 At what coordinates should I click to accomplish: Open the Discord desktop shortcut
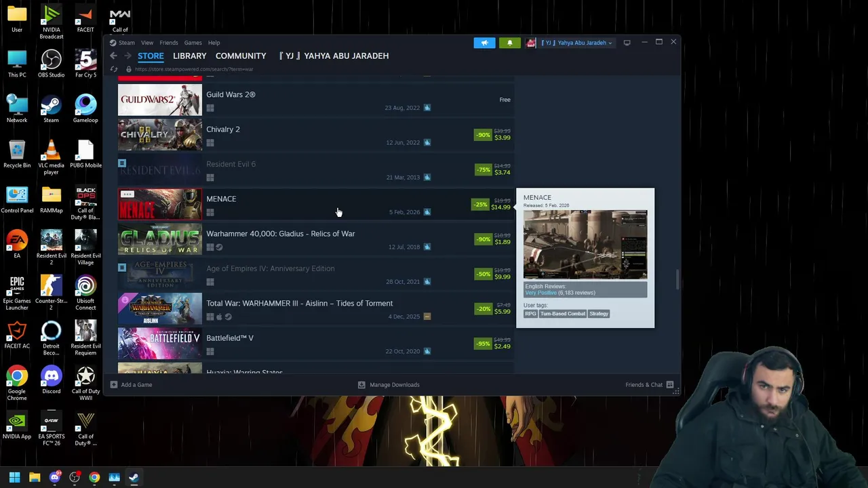pos(51,380)
